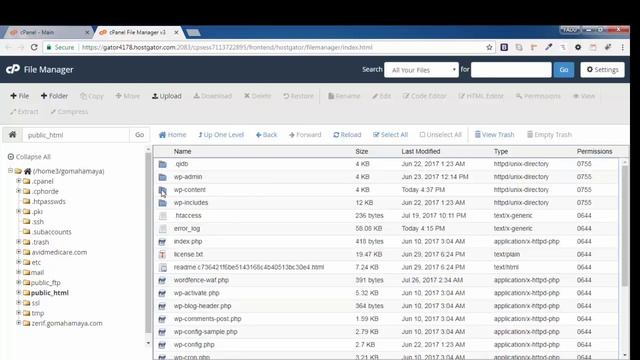
Task: Click the cPanel logo in header
Action: pyautogui.click(x=13, y=69)
